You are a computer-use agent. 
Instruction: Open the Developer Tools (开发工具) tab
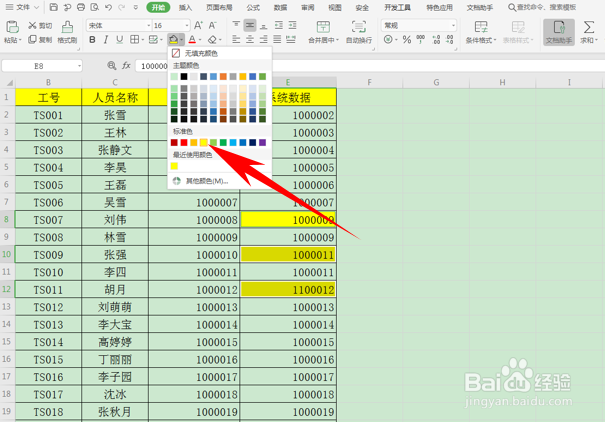click(397, 7)
